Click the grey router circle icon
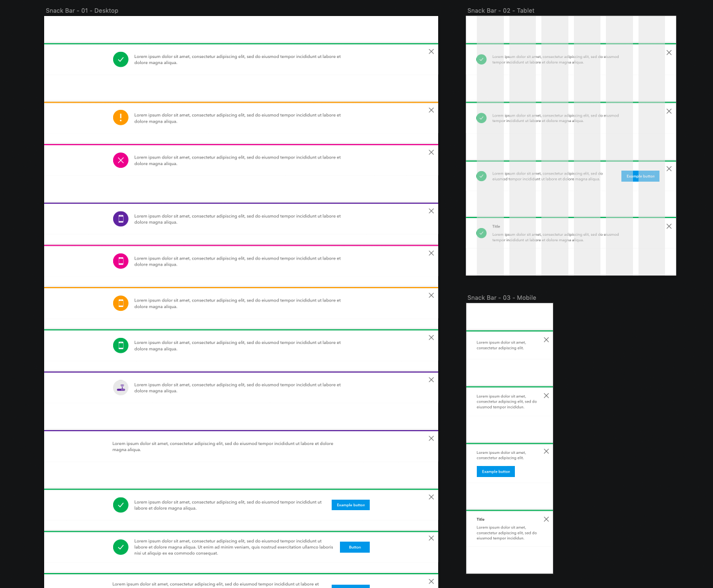Viewport: 713px width, 588px height. 121,388
